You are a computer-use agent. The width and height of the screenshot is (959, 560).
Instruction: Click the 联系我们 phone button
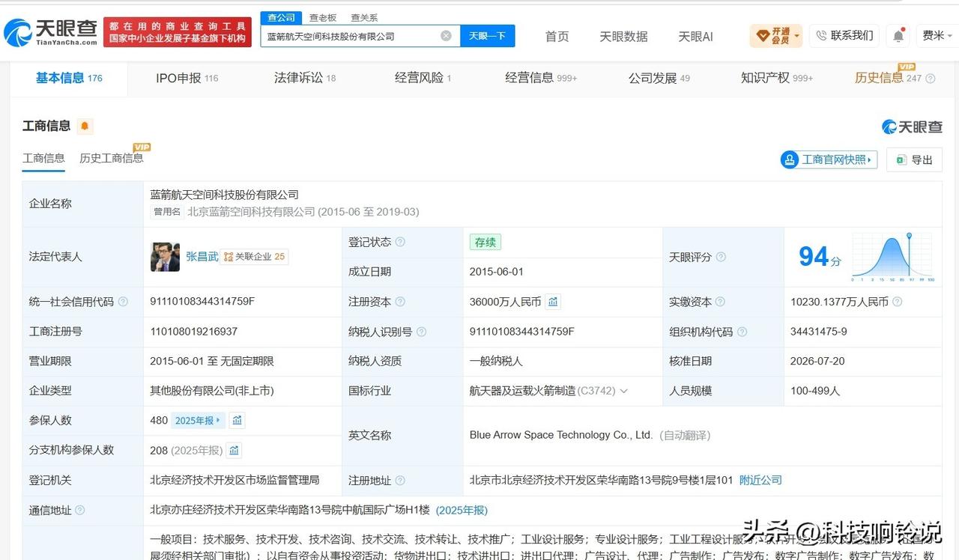click(844, 35)
